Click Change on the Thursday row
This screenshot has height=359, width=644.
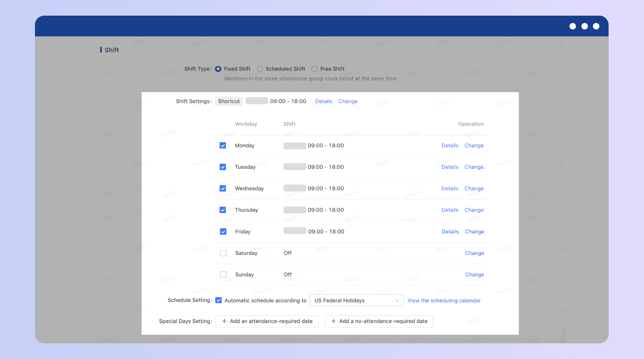(474, 210)
